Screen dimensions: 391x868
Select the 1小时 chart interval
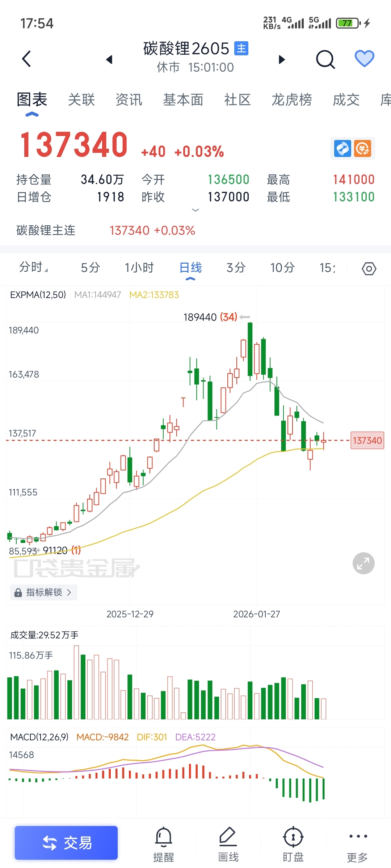[139, 268]
